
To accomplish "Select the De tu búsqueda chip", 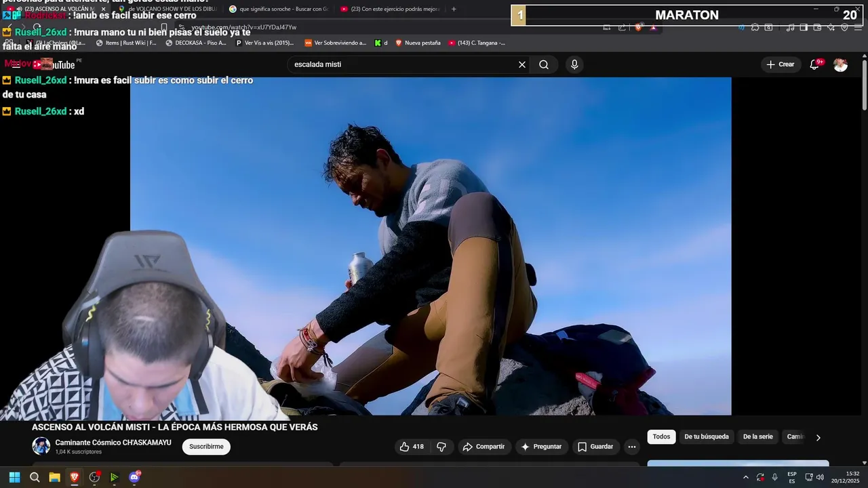I will [707, 437].
